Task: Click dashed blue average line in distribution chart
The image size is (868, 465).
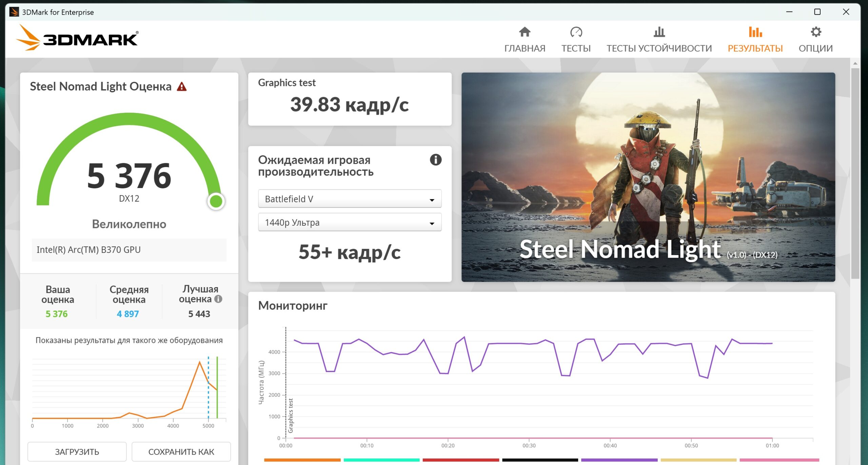Action: tap(208, 387)
